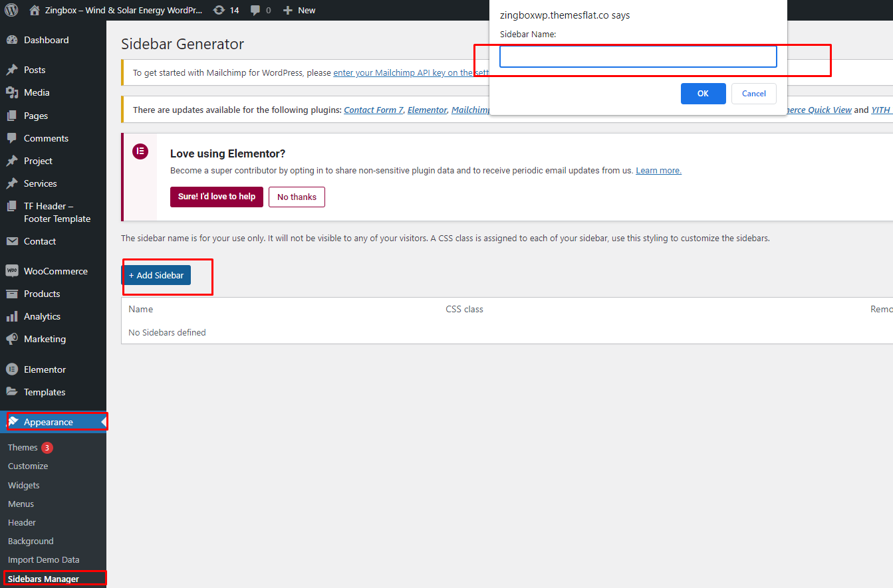Open the Background submenu item
This screenshot has height=588, width=893.
(31, 541)
